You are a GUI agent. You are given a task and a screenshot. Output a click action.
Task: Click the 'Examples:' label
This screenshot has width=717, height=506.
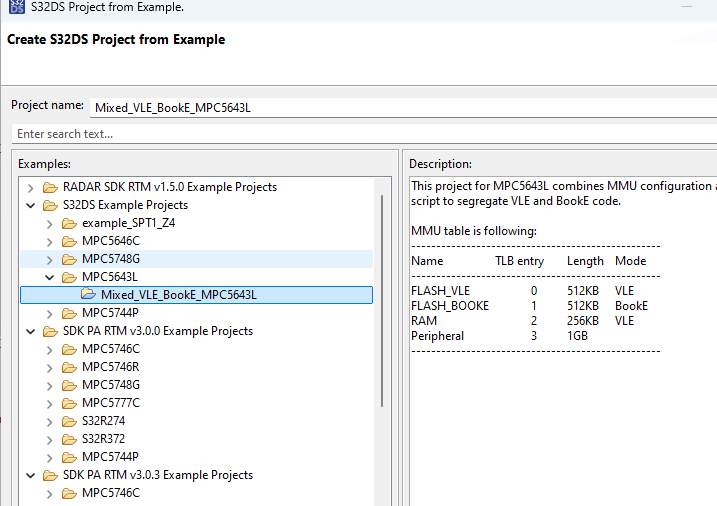pyautogui.click(x=44, y=164)
